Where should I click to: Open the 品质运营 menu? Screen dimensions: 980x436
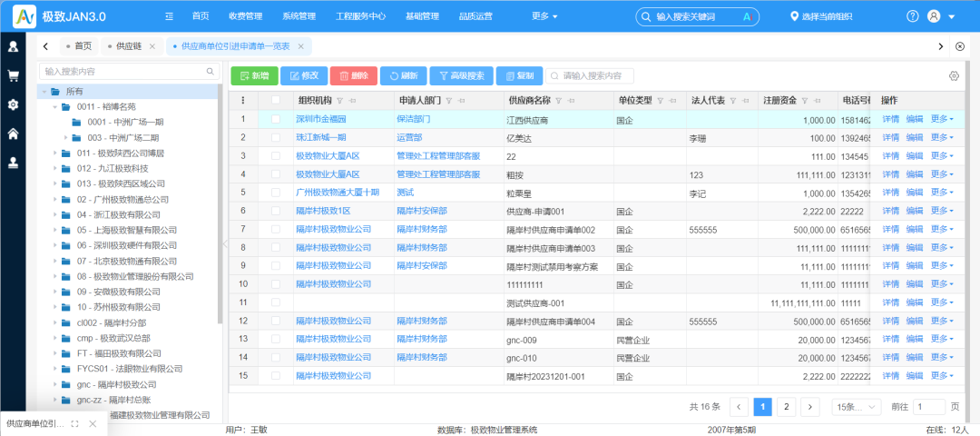coord(475,17)
